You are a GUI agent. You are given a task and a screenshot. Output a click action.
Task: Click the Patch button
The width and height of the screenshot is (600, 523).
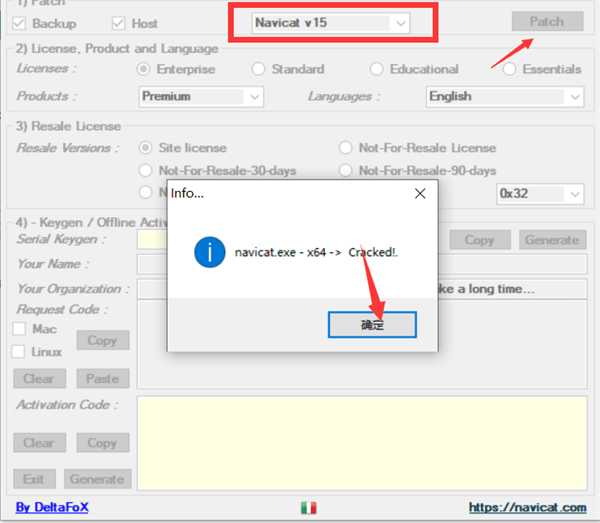point(547,21)
